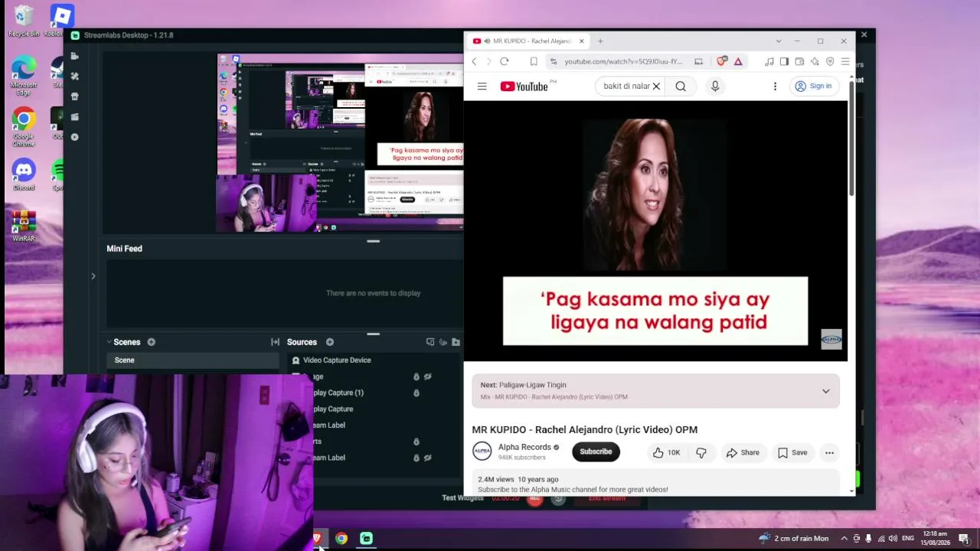Open the Streamlabs Themes tools icon
Viewport: 980px width, 551px height.
(x=74, y=77)
